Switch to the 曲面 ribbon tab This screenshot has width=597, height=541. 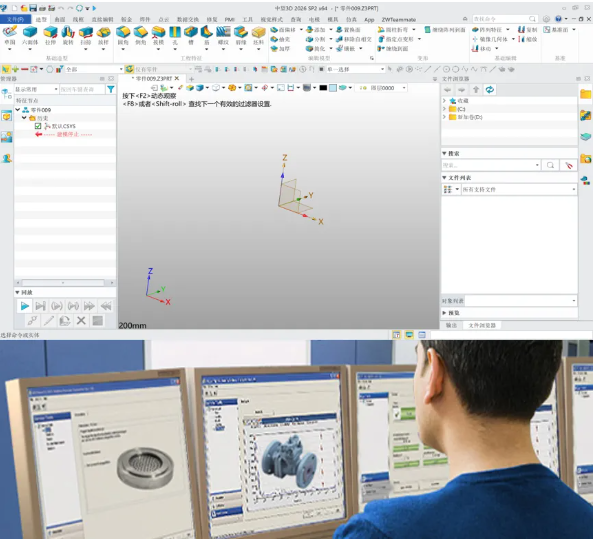tap(60, 19)
